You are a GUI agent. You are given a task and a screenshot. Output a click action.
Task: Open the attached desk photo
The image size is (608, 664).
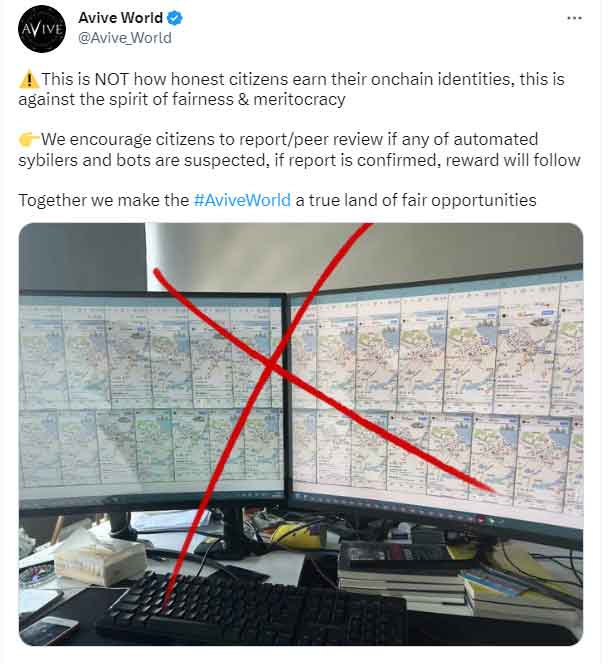[301, 434]
